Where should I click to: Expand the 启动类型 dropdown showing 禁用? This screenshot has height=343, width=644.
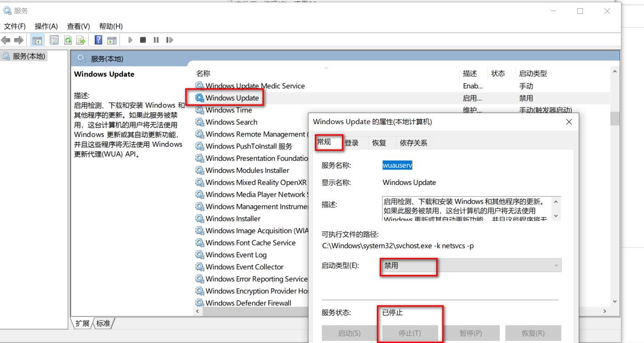pos(472,265)
